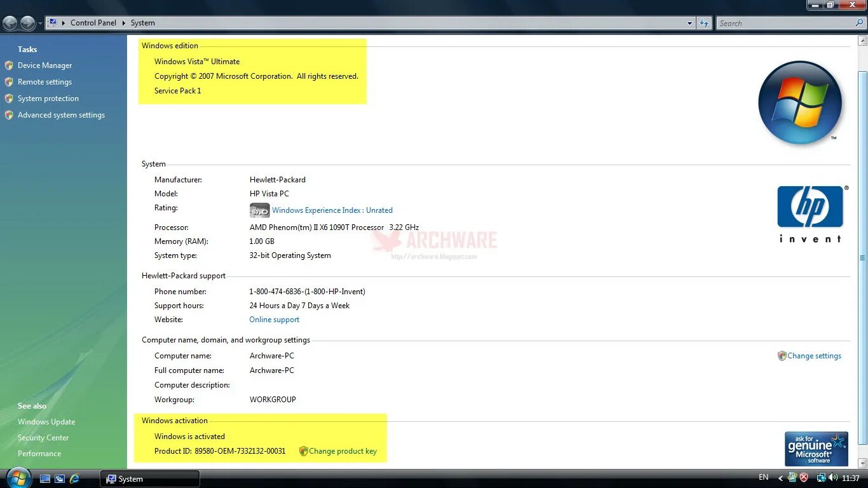The width and height of the screenshot is (868, 488).
Task: Open Windows Update under See also
Action: [46, 422]
